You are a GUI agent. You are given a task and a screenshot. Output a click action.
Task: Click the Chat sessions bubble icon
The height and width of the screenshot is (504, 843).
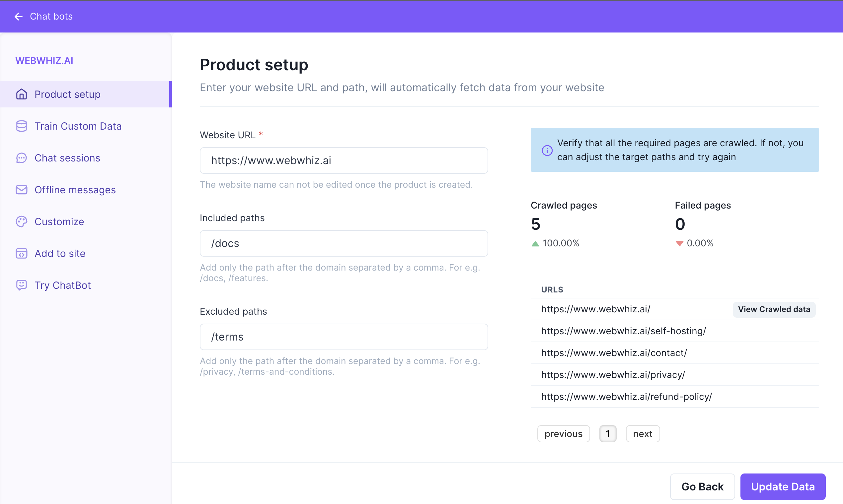point(22,158)
